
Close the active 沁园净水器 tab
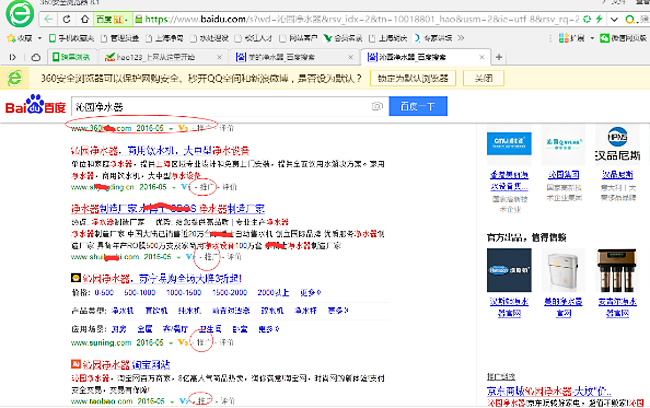point(482,57)
